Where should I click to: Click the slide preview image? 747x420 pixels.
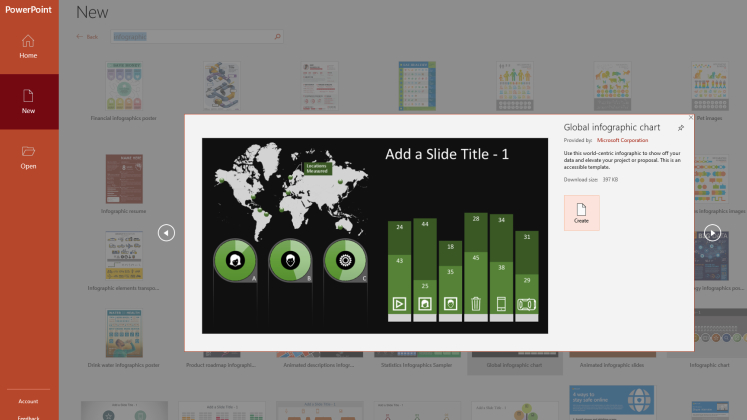372,235
